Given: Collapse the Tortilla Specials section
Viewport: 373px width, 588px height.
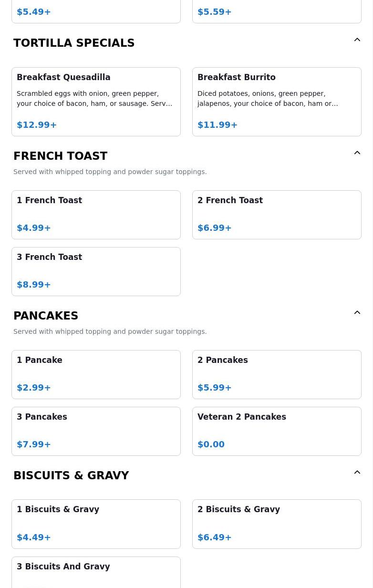Looking at the screenshot, I should click(x=357, y=40).
